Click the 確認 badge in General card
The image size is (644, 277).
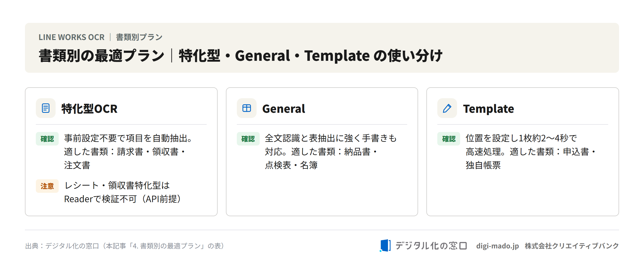pyautogui.click(x=248, y=139)
